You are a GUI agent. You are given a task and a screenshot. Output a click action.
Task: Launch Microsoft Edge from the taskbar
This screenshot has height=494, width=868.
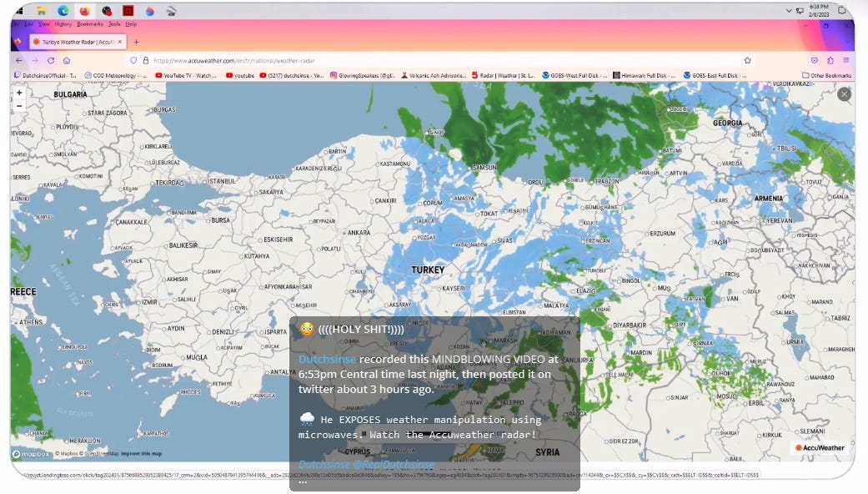63,11
